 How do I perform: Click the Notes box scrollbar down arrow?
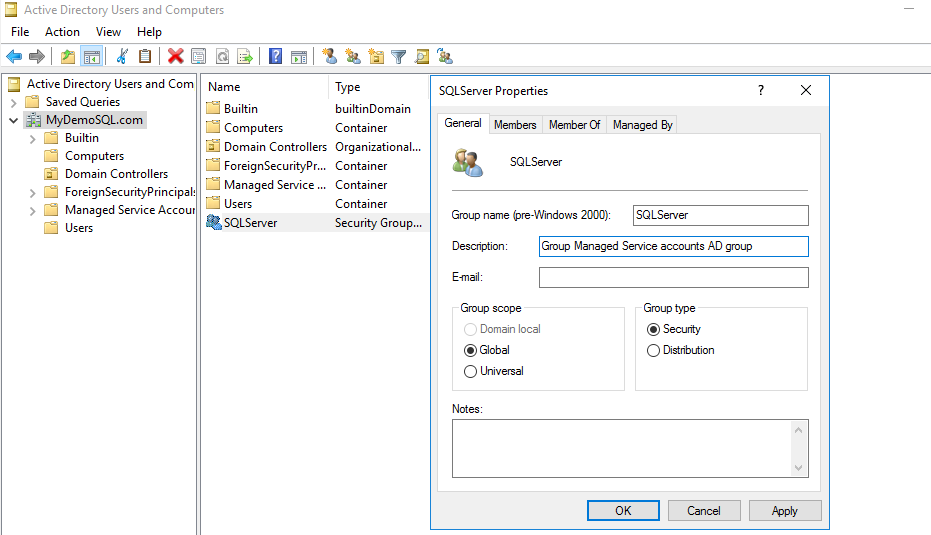[798, 467]
